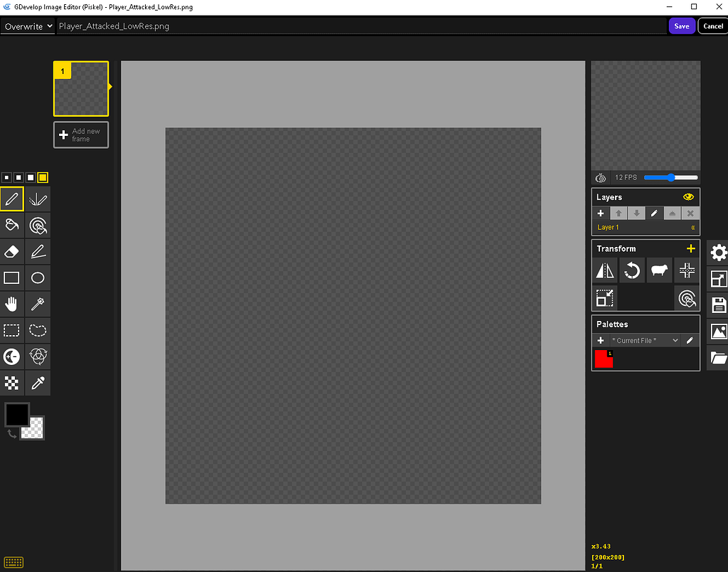Crop the sprite to fit content
728x572 pixels.
pos(604,298)
